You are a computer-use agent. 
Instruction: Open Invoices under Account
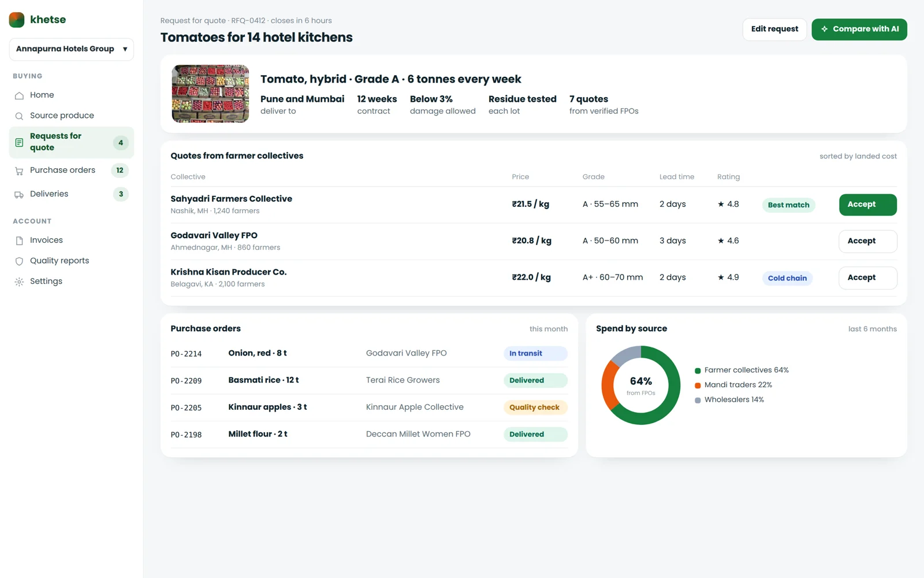(x=72, y=240)
